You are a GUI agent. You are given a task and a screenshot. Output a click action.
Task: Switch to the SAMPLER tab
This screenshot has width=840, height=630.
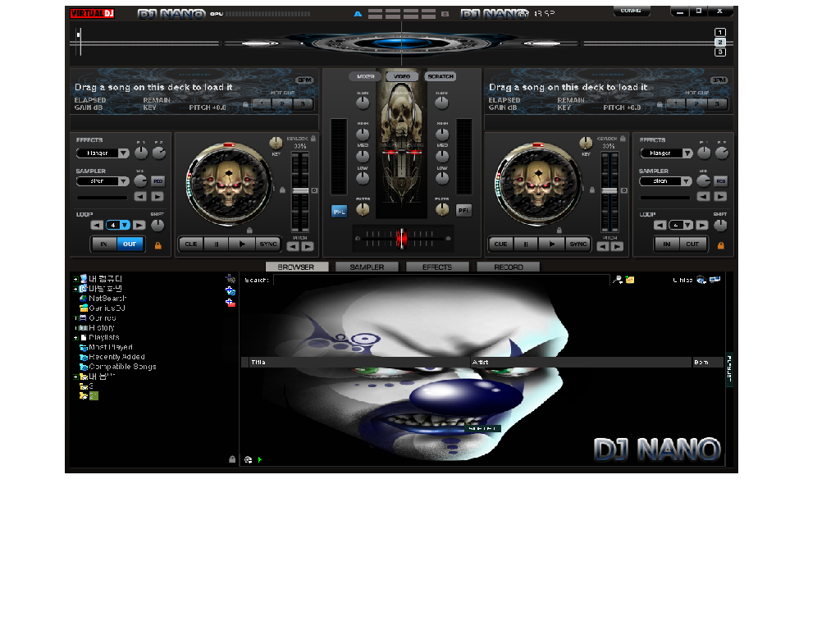(x=367, y=267)
